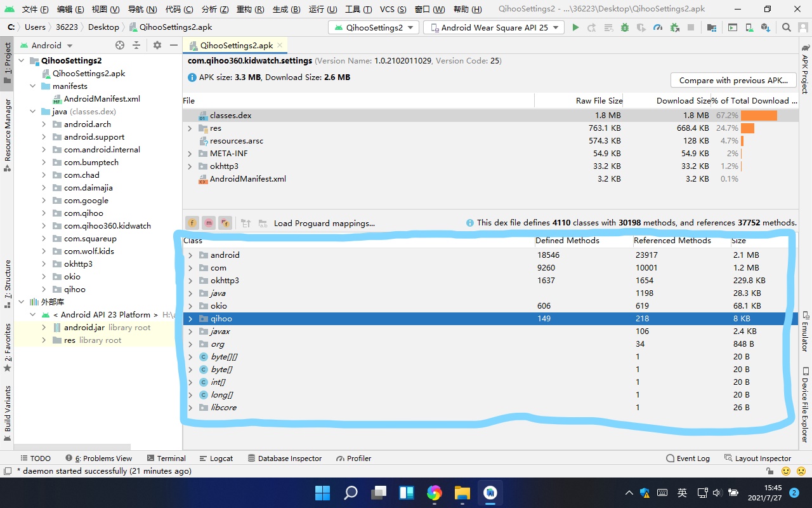Open the Profile app gauge icon
812x508 pixels.
(658, 27)
